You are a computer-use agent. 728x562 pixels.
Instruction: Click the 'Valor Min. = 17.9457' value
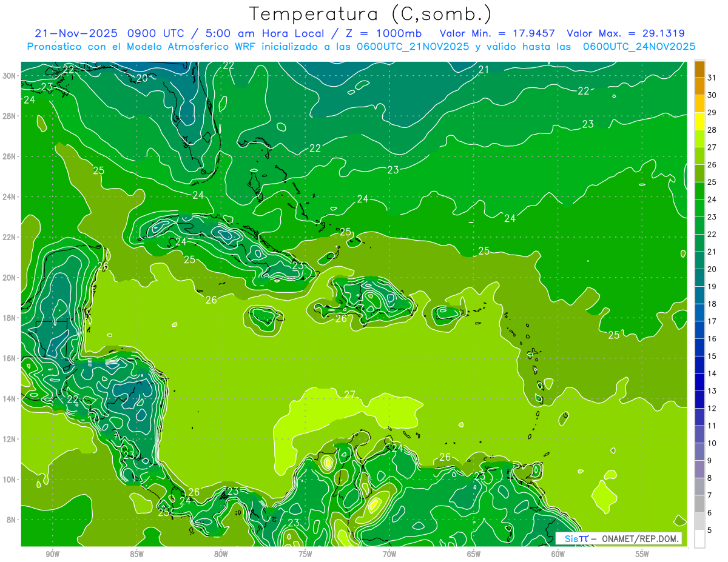498,34
